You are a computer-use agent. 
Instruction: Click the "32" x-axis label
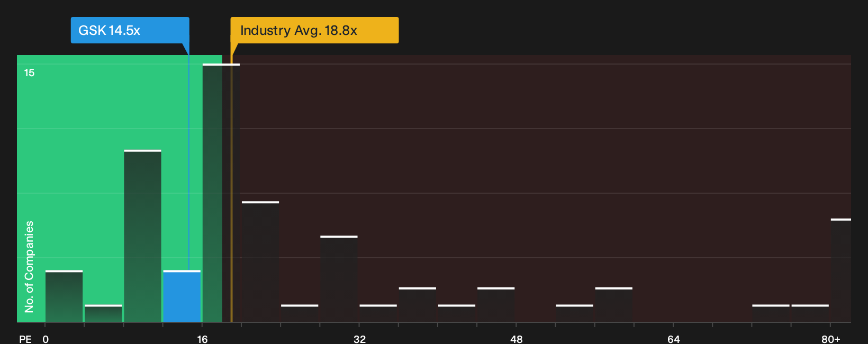point(359,339)
